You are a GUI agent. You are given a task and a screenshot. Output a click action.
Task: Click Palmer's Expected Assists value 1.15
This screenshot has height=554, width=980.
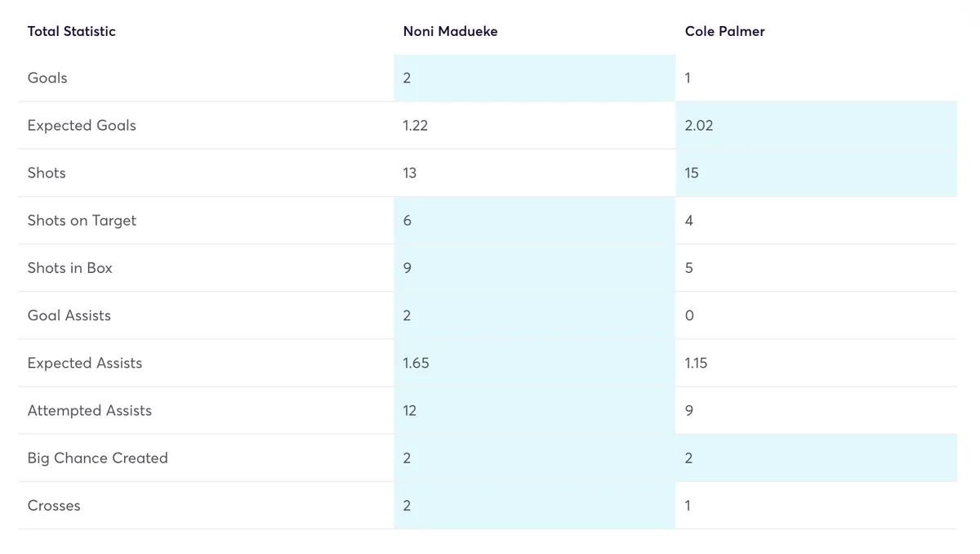696,363
